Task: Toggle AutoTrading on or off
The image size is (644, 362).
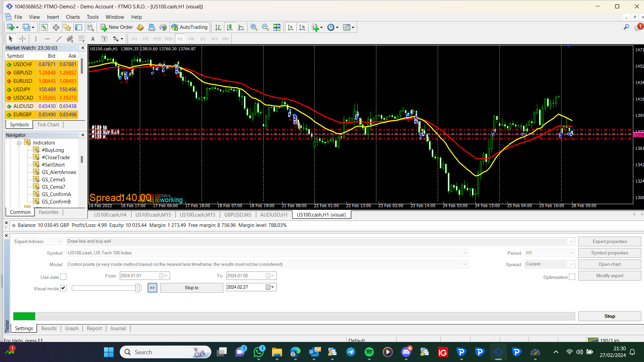Action: point(189,27)
